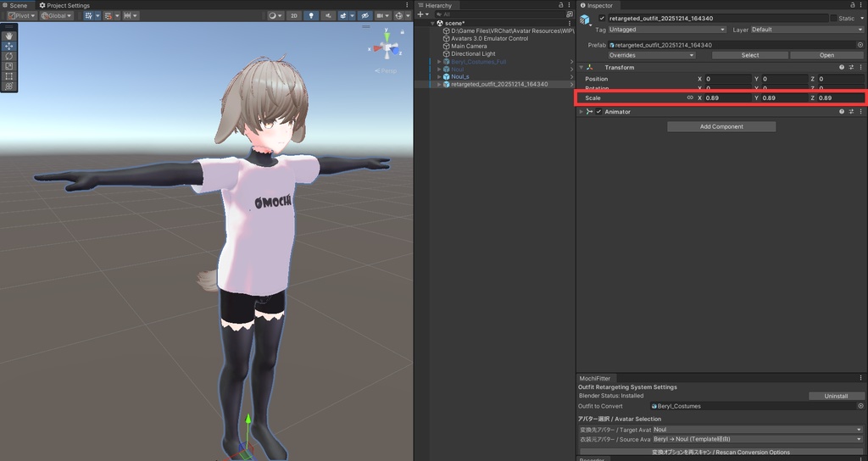The image size is (868, 461).
Task: Expand the Beryl_Costumes_Full hierarchy item
Action: click(439, 61)
